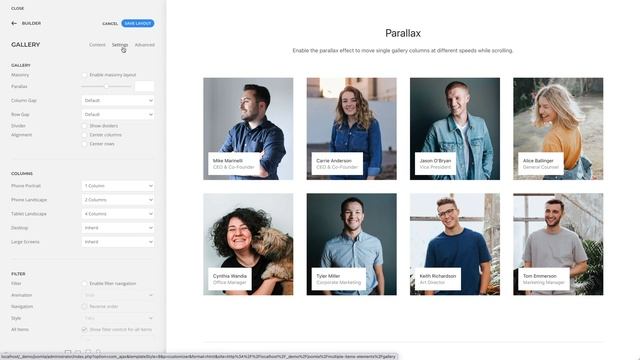
Task: Click the 'Alignment' setting label
Action: 22,135
